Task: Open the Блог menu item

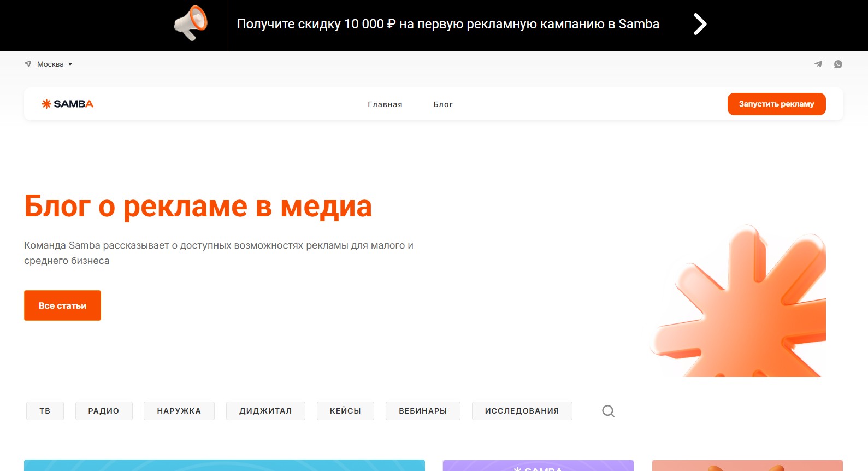Action: pyautogui.click(x=443, y=104)
